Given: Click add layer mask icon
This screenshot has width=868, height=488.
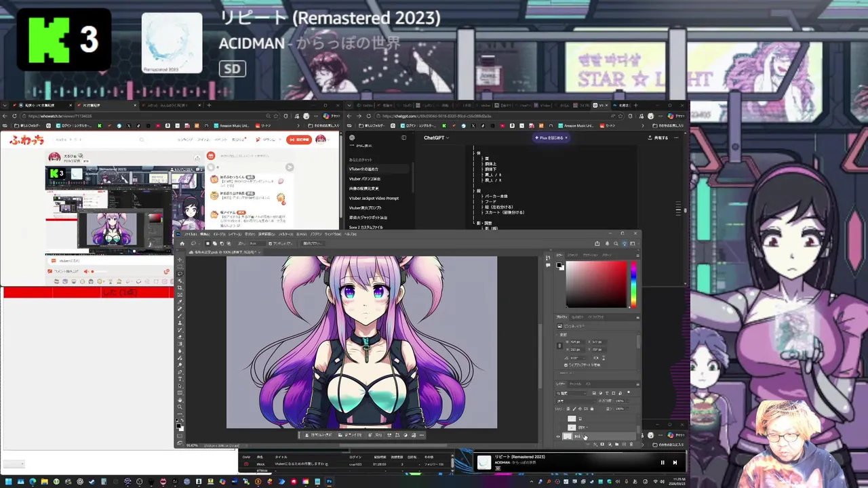Looking at the screenshot, I should tap(602, 444).
